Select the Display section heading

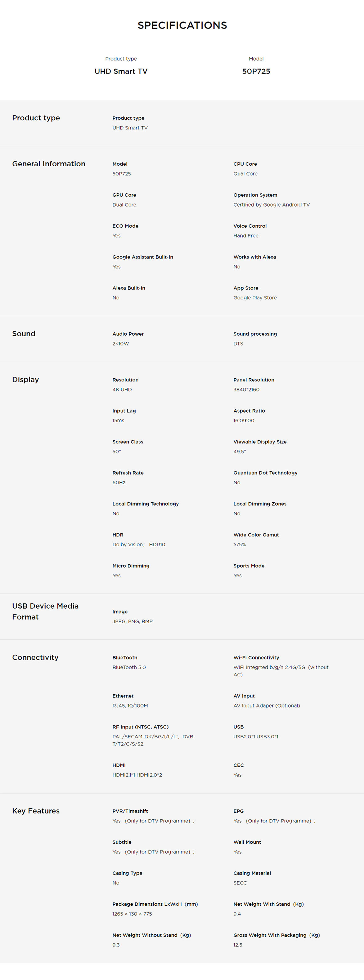(x=25, y=380)
